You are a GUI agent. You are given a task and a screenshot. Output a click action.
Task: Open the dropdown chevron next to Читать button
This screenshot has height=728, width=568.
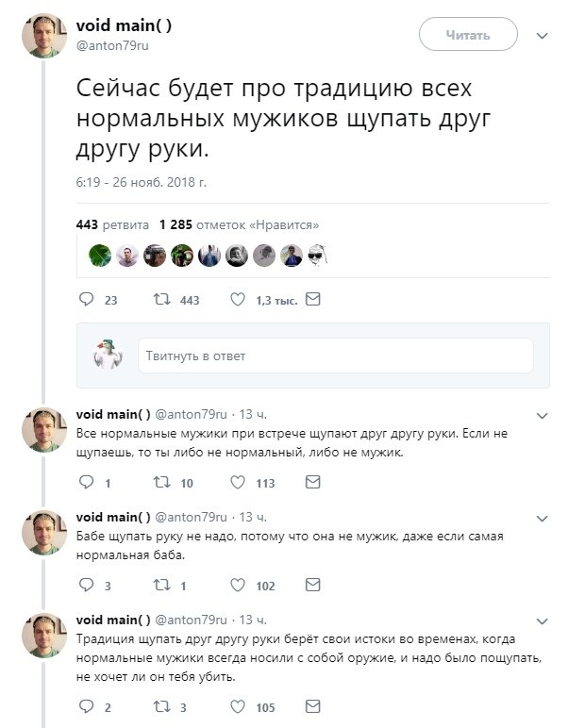542,36
